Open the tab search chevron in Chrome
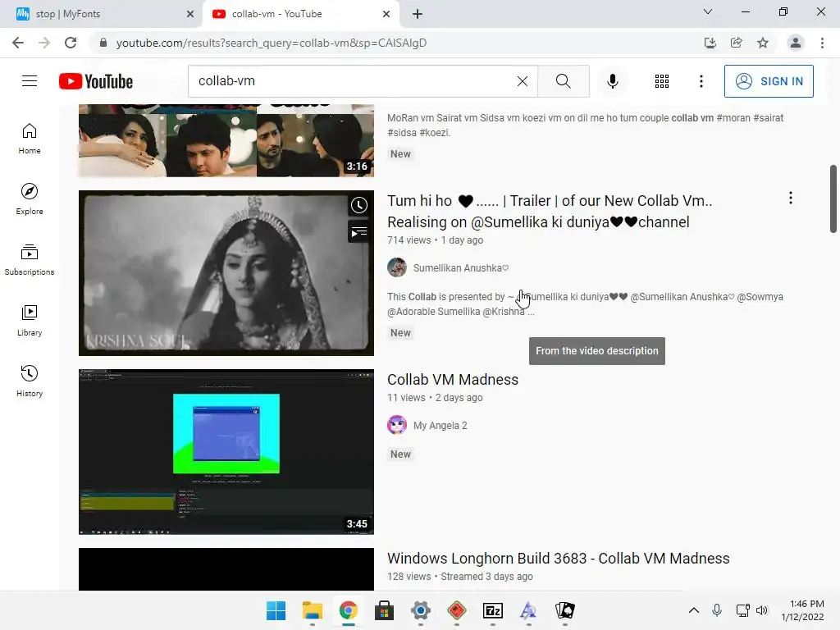840x630 pixels. [708, 11]
